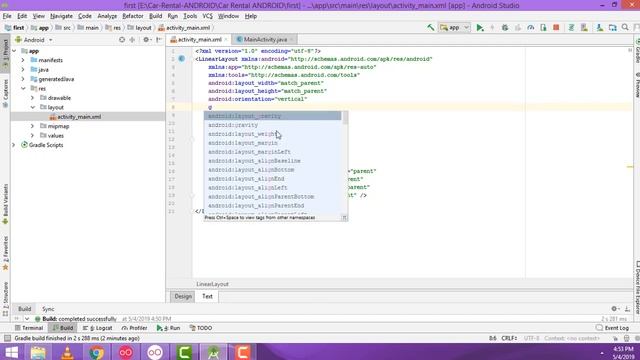Image resolution: width=640 pixels, height=360 pixels.
Task: Select the activity_main.xml editor tab
Action: coord(199,40)
